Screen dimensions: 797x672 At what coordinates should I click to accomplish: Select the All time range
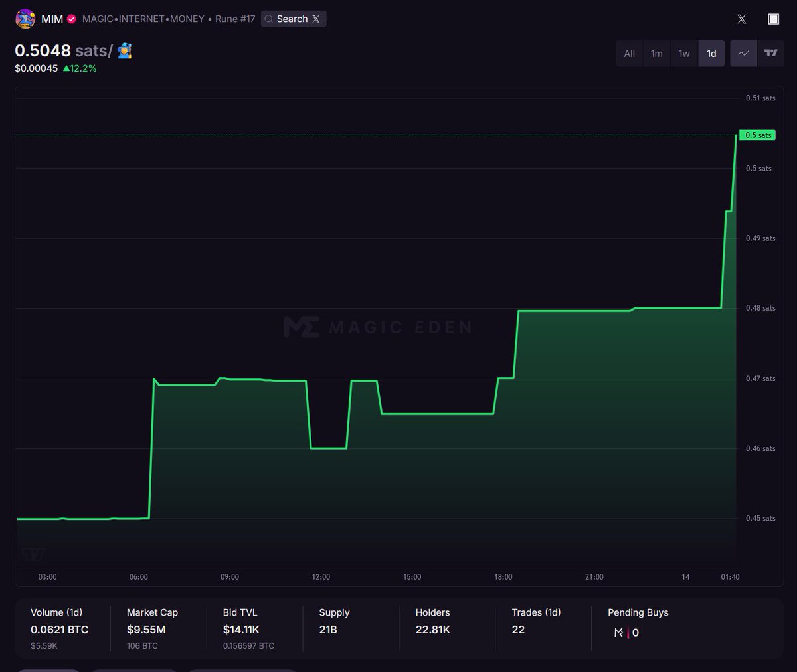[x=630, y=54]
